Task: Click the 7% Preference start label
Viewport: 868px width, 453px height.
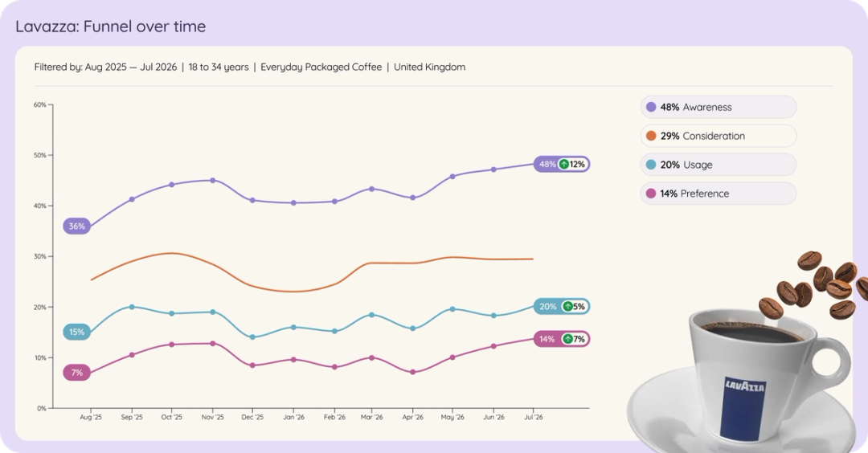Action: coord(77,373)
